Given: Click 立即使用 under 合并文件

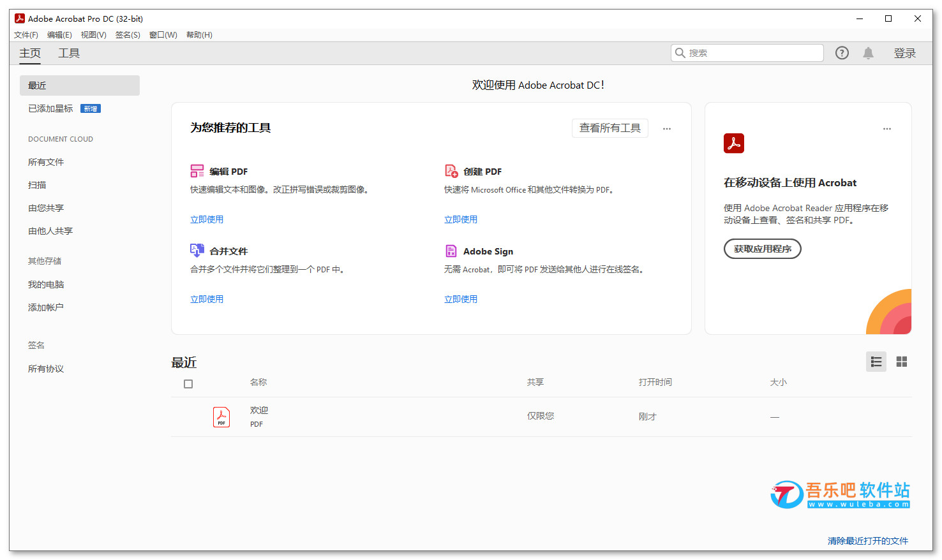Looking at the screenshot, I should pyautogui.click(x=207, y=299).
